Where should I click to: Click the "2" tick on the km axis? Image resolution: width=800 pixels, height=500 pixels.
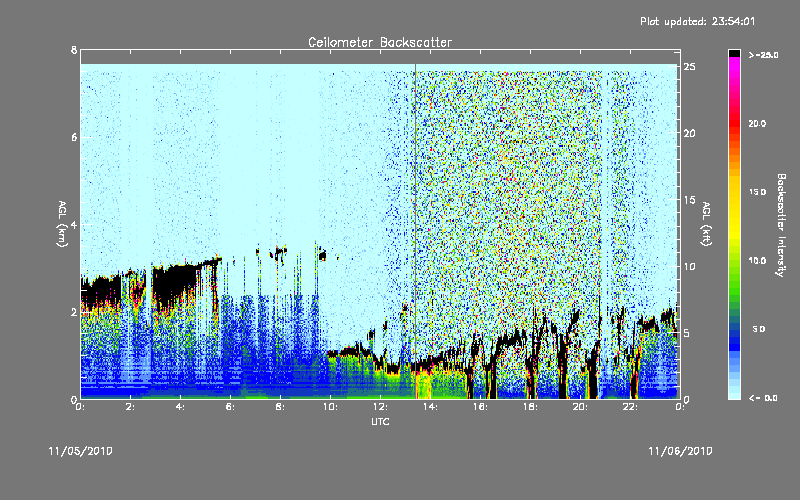74,312
